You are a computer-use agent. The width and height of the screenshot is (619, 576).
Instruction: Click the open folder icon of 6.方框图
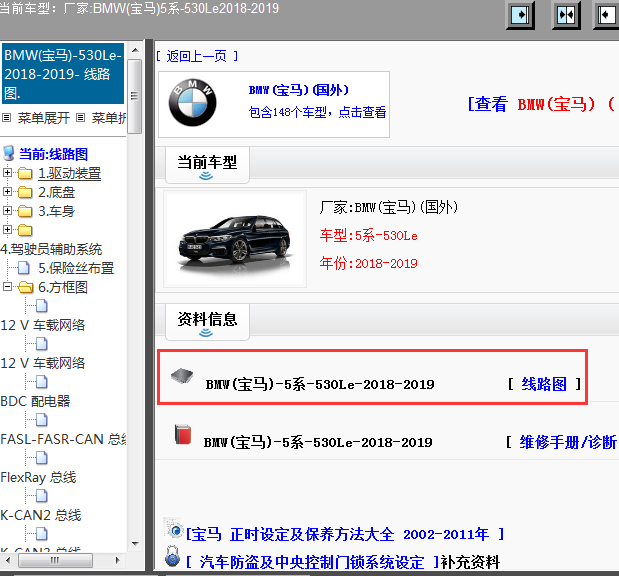coord(26,287)
